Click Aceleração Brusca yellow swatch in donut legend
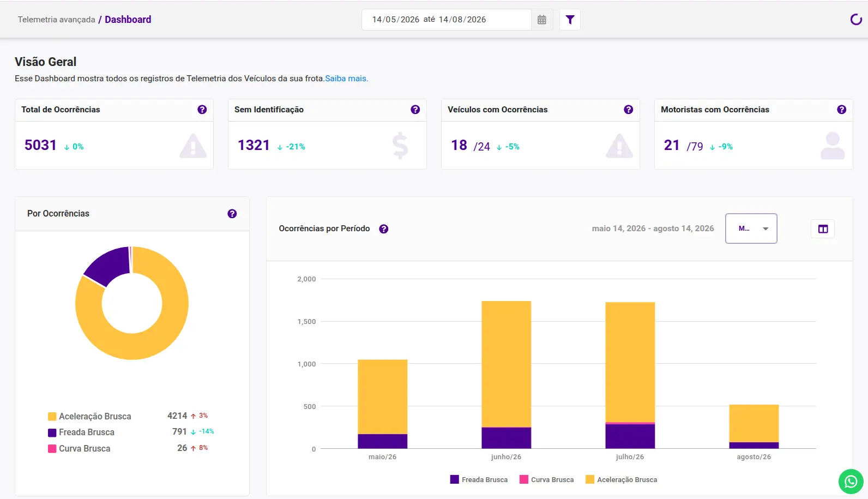This screenshot has height=499, width=868. coord(52,417)
